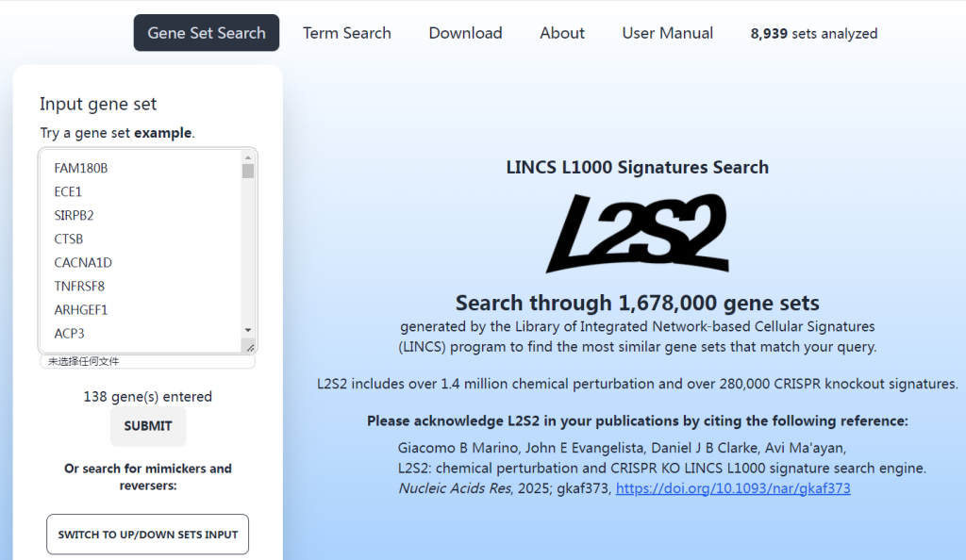Click the L2S2 logo
This screenshot has height=560, width=966.
(637, 233)
